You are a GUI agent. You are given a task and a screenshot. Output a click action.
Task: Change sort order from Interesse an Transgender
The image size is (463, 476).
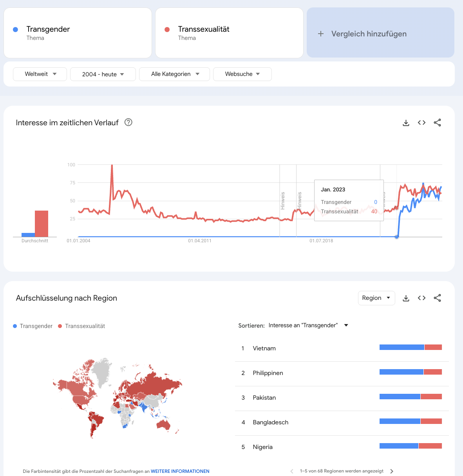[x=308, y=325]
